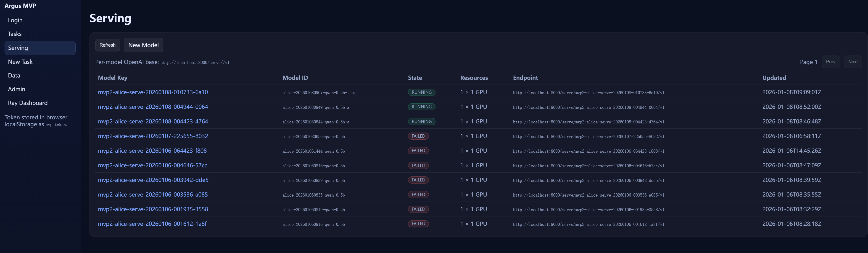Click RUNNING badge of first model row
This screenshot has width=868, height=253.
421,92
